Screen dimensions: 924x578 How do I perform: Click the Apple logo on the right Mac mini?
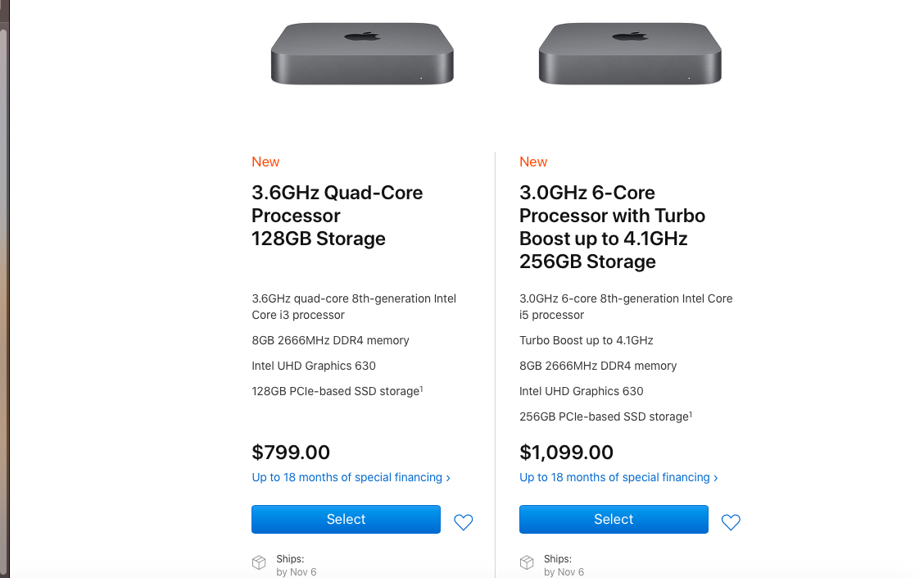tap(630, 37)
